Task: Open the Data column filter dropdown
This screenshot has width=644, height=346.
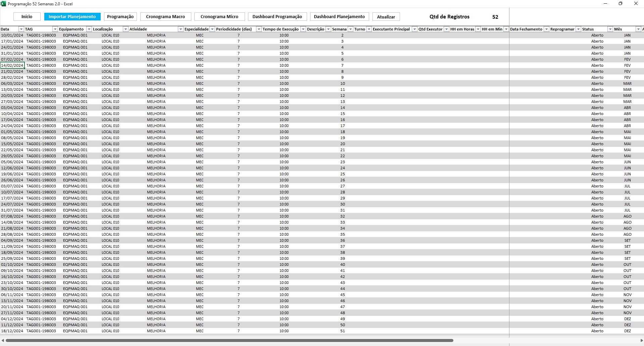Action: [21, 29]
